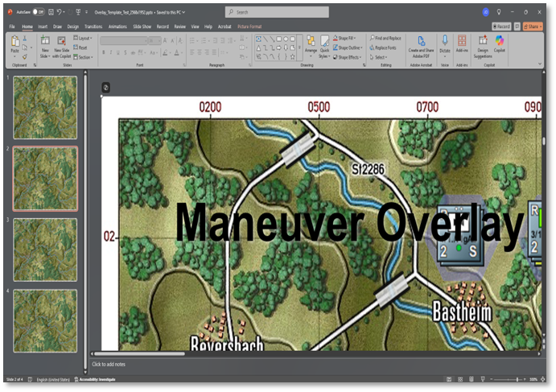Open New Slide with Copilot
The image size is (556, 392).
[62, 41]
